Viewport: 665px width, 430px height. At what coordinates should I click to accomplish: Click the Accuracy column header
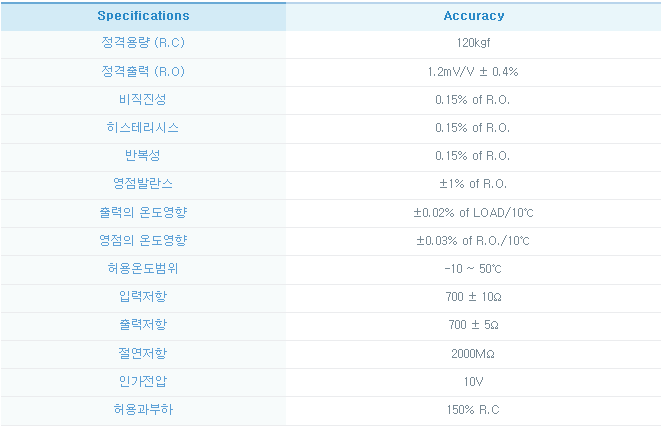tap(474, 16)
